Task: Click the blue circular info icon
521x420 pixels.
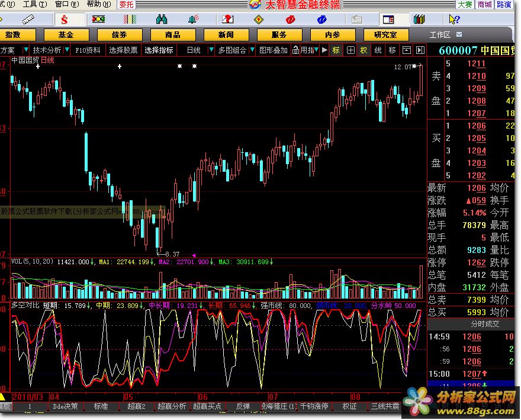Action: click(321, 20)
